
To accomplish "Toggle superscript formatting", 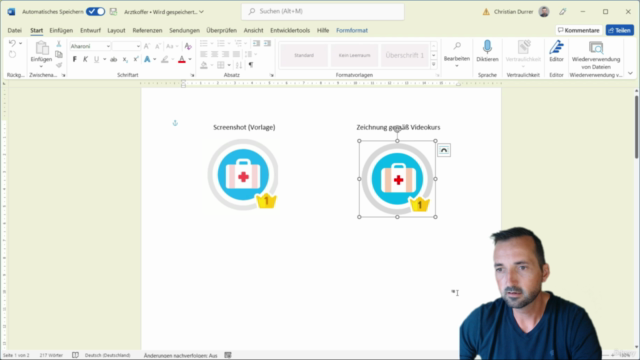I will 136,60.
